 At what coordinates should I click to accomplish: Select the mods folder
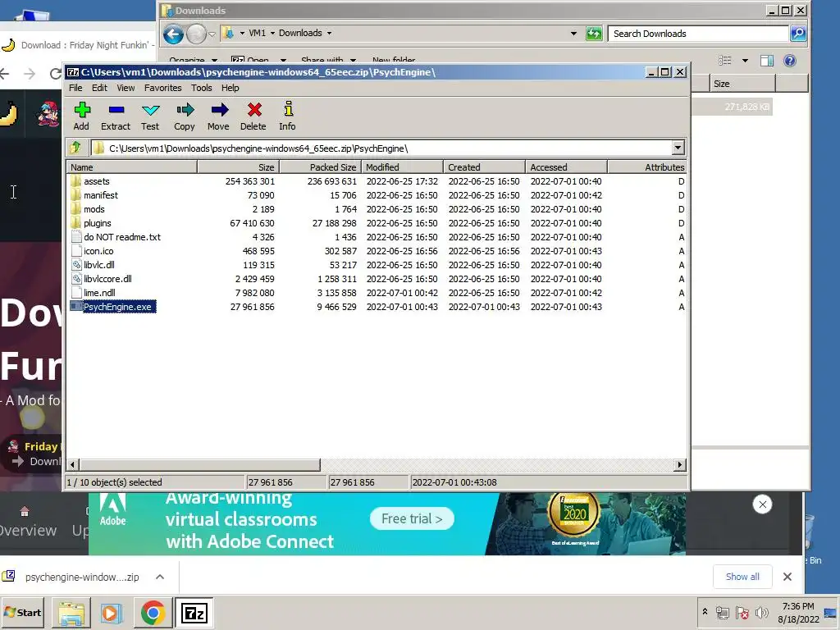pyautogui.click(x=94, y=209)
